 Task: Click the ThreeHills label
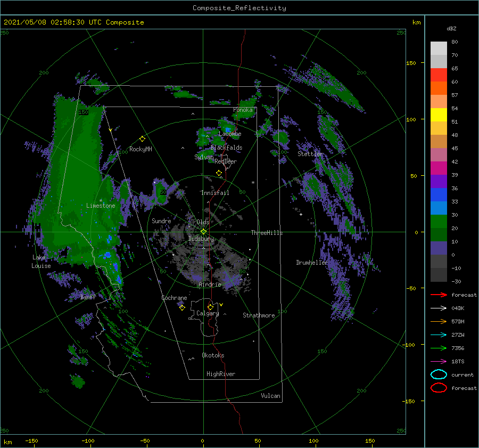point(267,233)
